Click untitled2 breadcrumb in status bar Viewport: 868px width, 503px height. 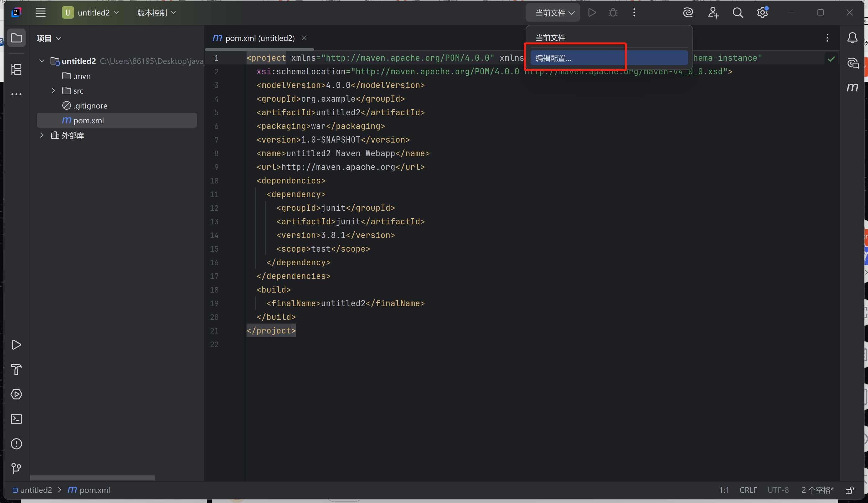(x=32, y=490)
